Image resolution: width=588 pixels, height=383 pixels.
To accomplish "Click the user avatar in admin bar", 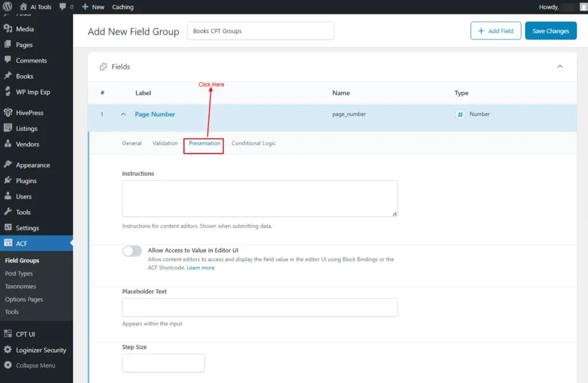I will point(583,7).
